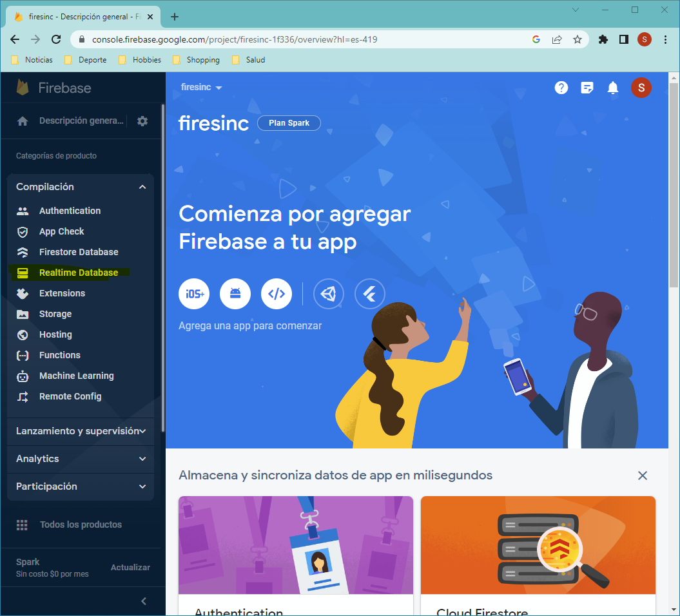Viewport: 680px width, 616px height.
Task: Click the Chrome profile S avatar
Action: tap(645, 40)
